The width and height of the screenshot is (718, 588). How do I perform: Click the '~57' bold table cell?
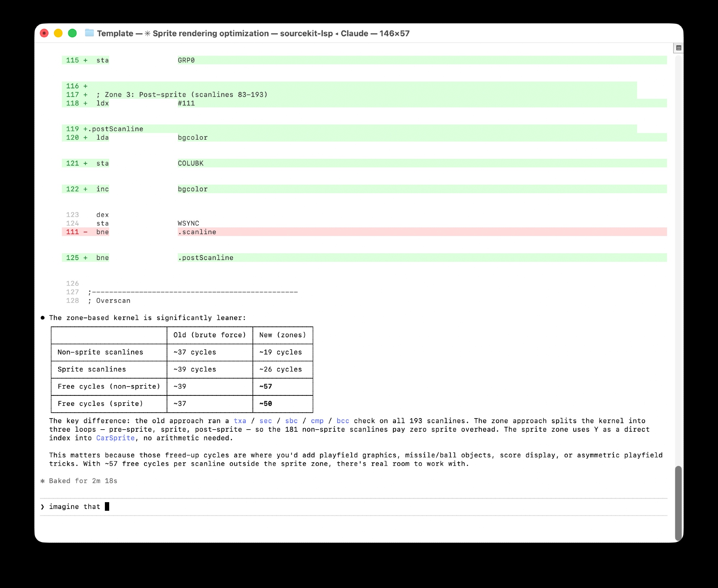coord(266,386)
